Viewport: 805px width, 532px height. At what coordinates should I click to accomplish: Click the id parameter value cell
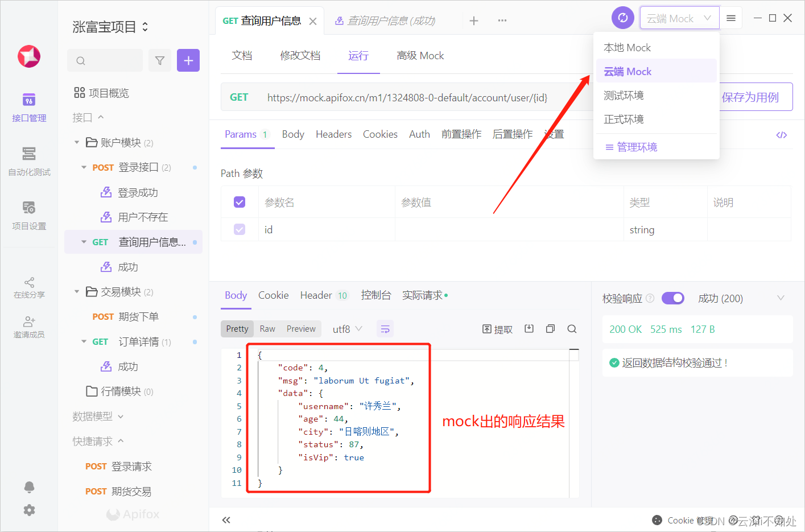point(509,229)
